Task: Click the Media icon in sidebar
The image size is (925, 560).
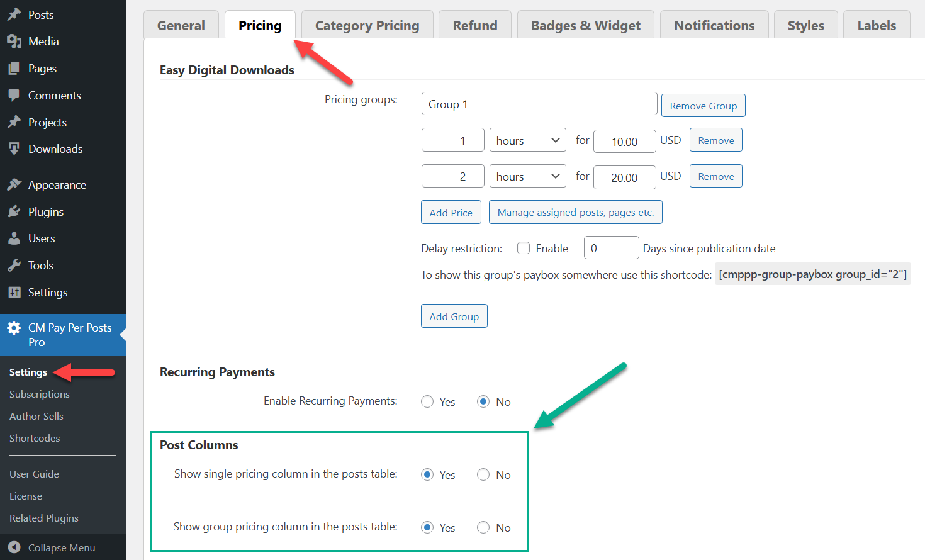Action: point(14,42)
